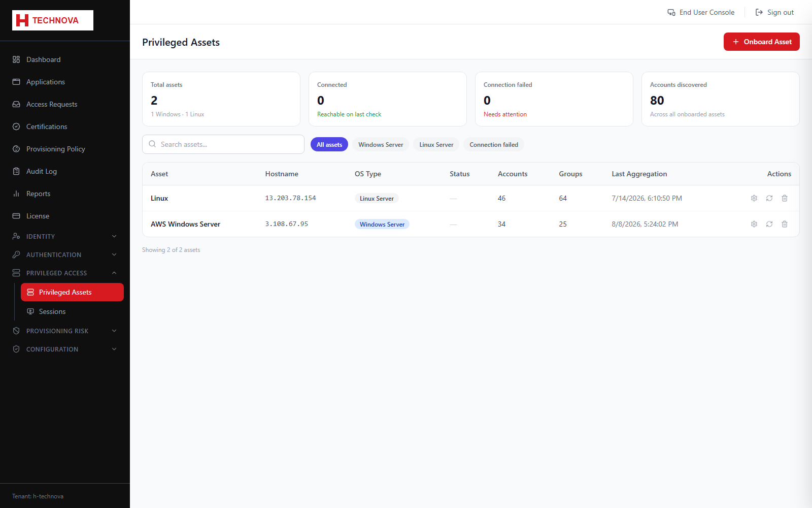Click the Identity users icon

click(x=16, y=236)
